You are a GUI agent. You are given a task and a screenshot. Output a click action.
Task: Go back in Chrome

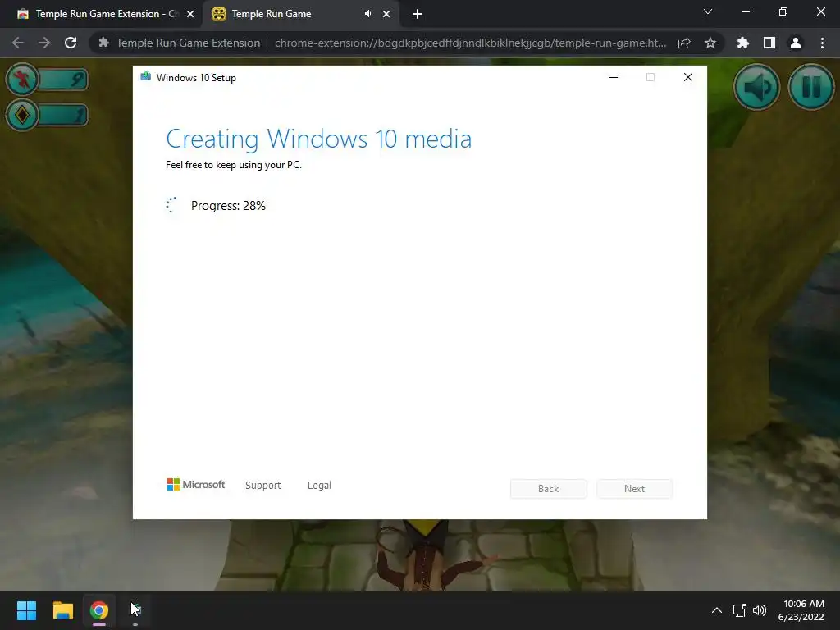18,43
